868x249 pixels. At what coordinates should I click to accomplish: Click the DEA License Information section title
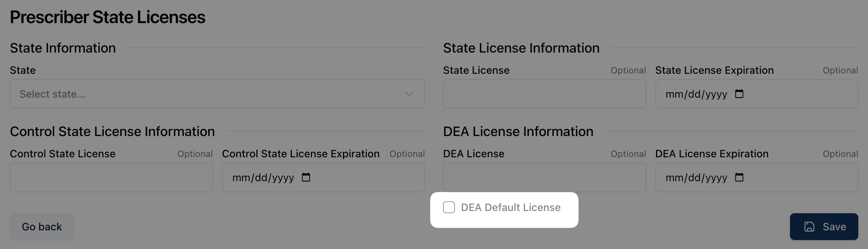coord(518,132)
